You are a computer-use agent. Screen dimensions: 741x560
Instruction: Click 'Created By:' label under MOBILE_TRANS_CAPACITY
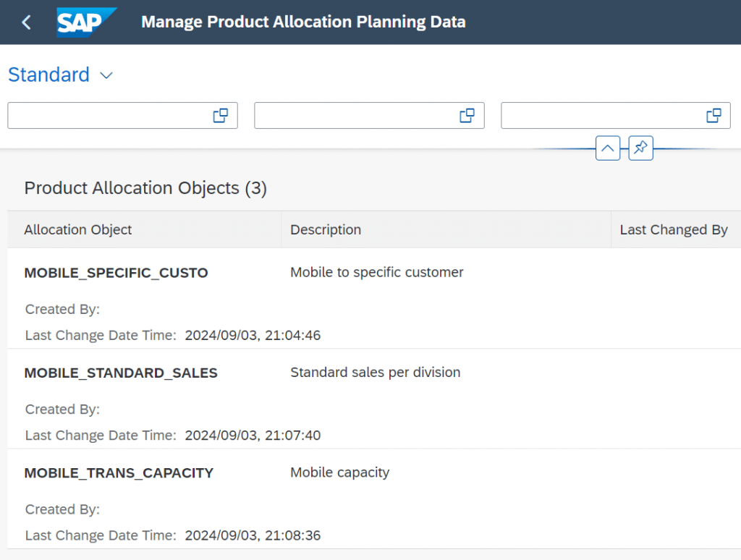point(62,509)
